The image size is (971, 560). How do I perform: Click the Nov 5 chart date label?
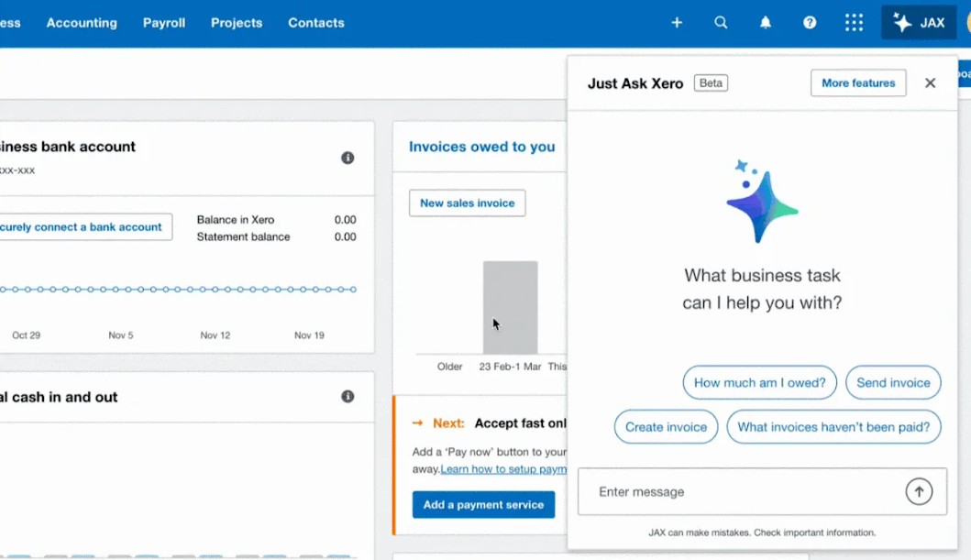(121, 335)
